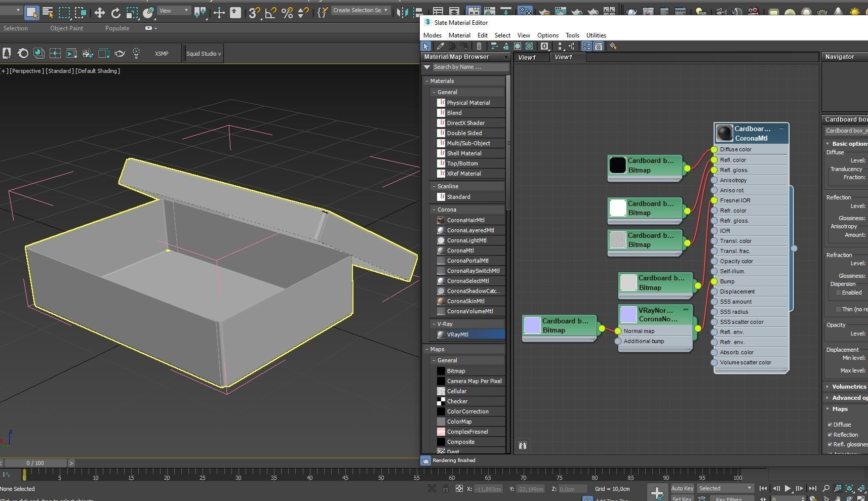The height and width of the screenshot is (501, 868).
Task: Toggle Reflection checkbox under Maps
Action: pos(830,435)
